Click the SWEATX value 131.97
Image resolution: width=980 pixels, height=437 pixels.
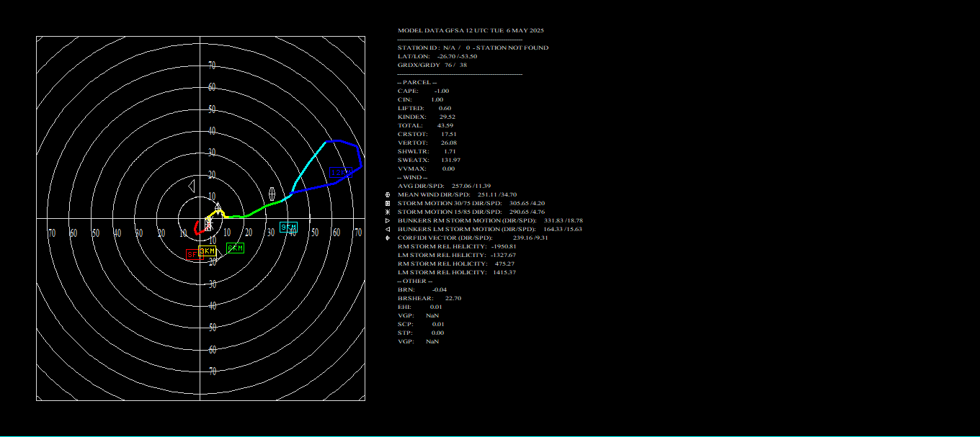click(450, 160)
